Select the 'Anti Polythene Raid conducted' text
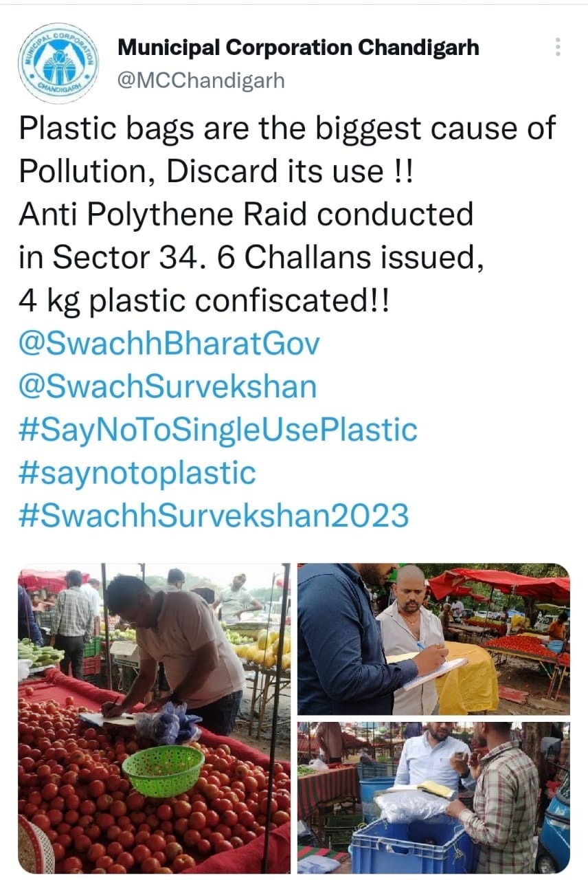 (x=246, y=214)
